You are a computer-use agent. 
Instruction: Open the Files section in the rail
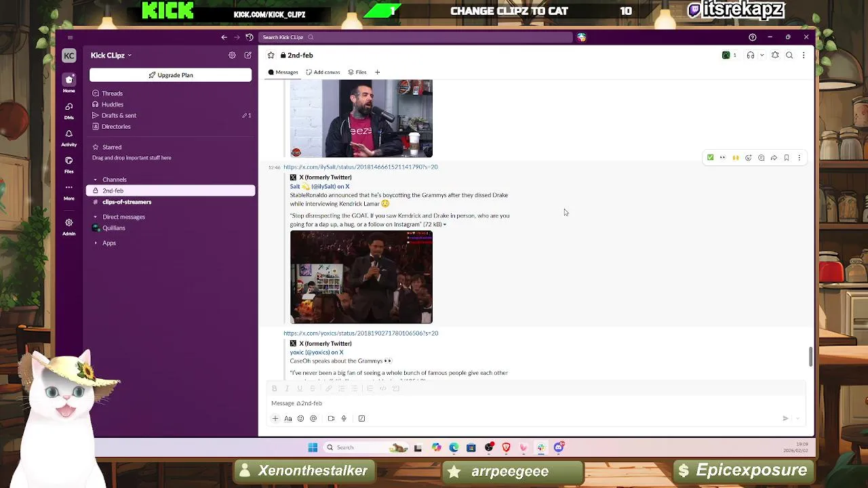pyautogui.click(x=68, y=164)
